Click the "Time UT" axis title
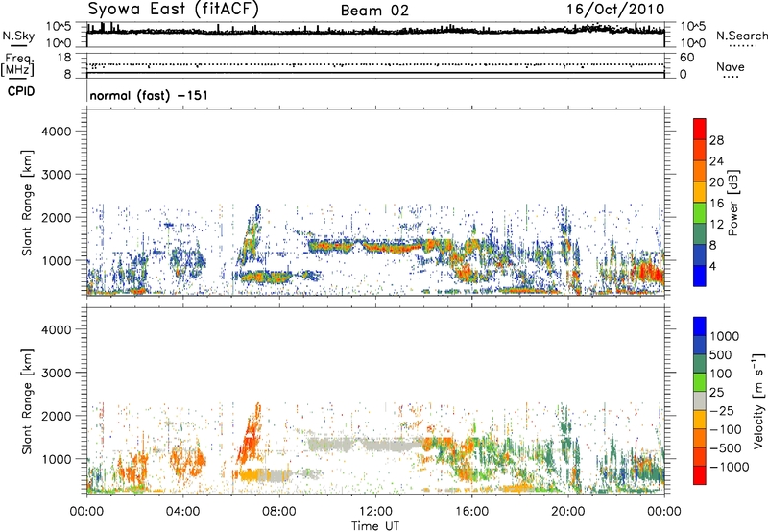 click(375, 526)
